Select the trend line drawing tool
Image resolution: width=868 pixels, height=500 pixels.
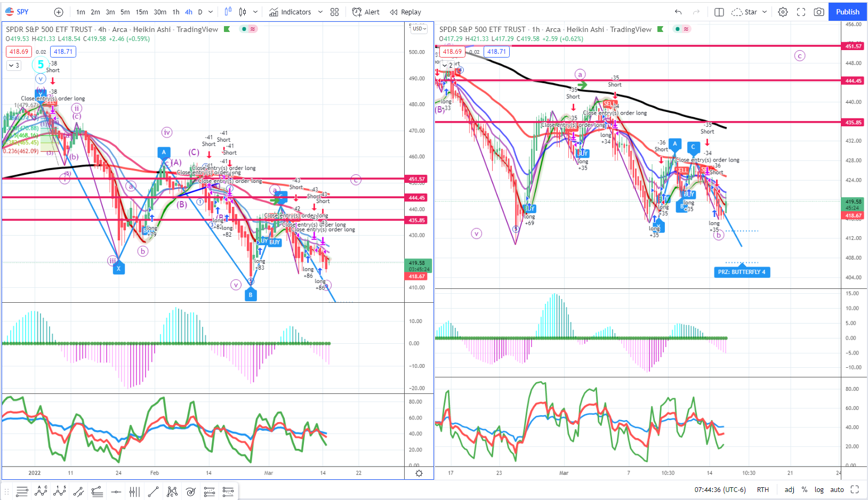pyautogui.click(x=153, y=491)
